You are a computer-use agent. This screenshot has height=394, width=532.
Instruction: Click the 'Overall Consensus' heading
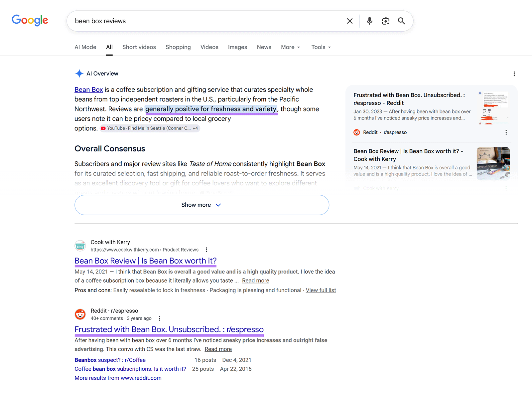pyautogui.click(x=110, y=149)
